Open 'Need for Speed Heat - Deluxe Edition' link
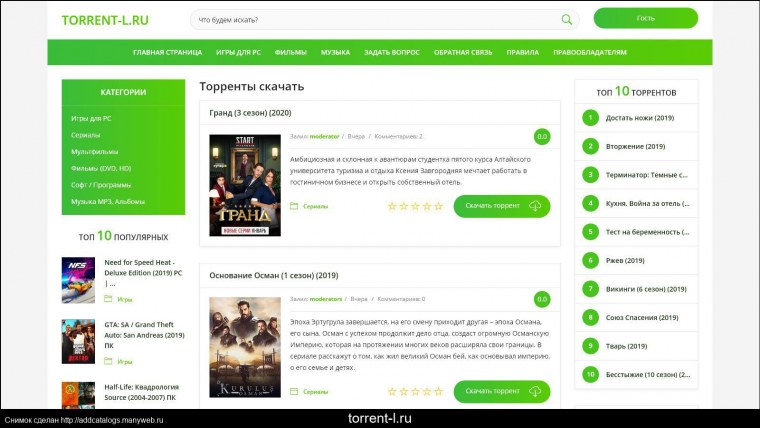This screenshot has width=760, height=428. (143, 273)
